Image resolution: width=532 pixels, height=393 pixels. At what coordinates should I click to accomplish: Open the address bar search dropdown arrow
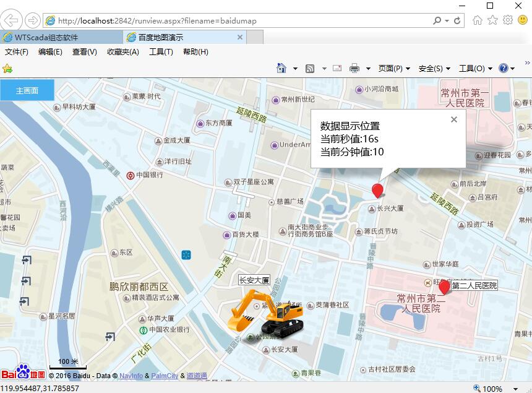[x=447, y=21]
